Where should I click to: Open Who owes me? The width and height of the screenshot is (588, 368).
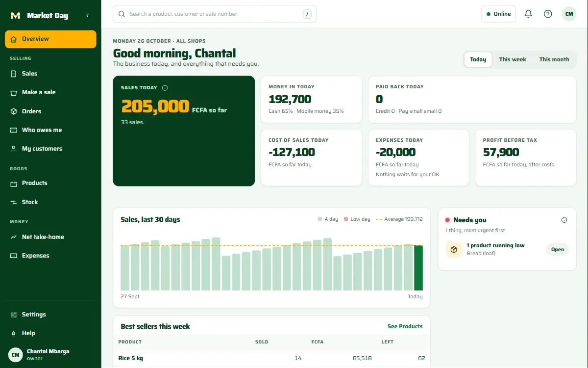point(50,130)
